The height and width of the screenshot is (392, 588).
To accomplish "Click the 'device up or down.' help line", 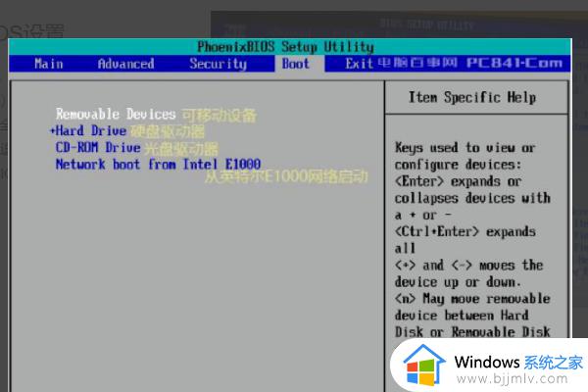I will (458, 281).
